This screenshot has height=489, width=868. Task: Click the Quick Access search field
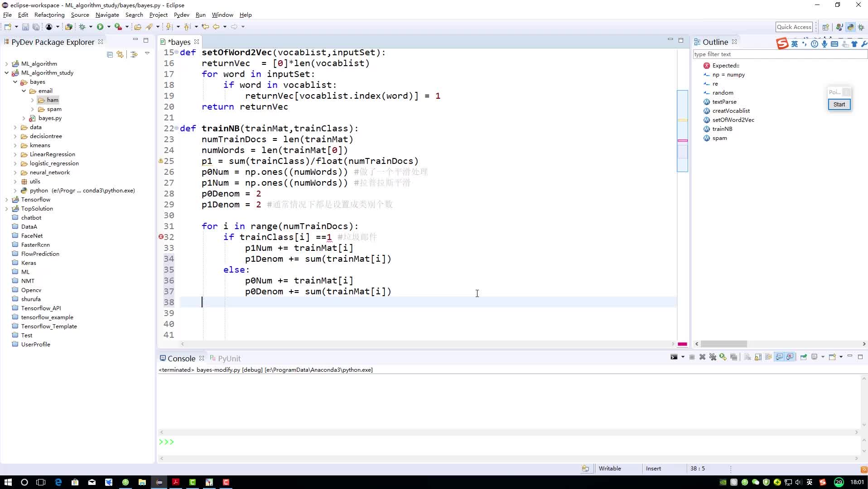tap(794, 27)
